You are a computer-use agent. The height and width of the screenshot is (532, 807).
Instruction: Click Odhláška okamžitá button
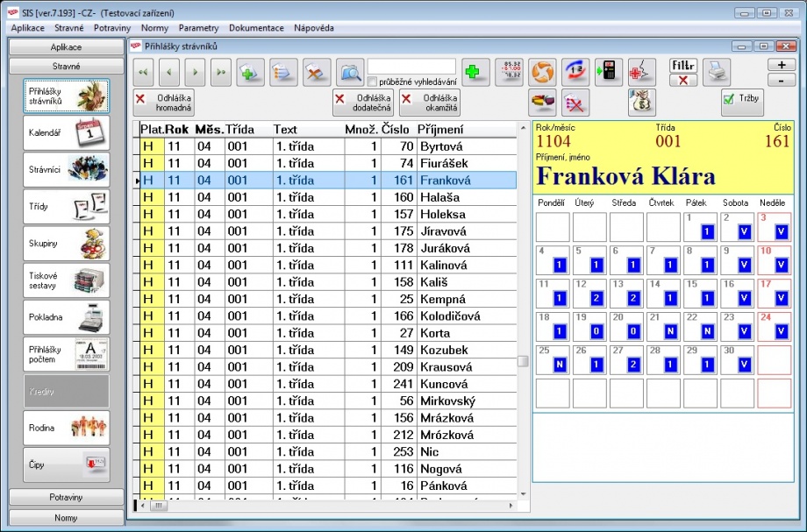(x=429, y=103)
